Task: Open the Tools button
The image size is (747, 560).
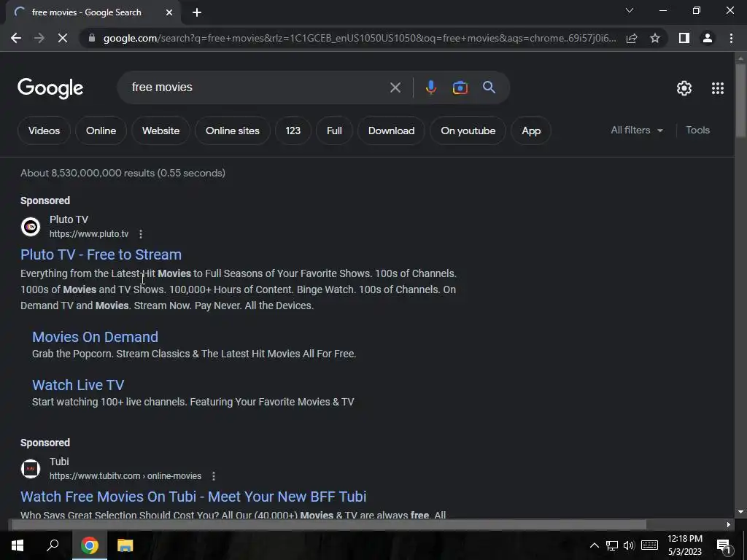Action: click(697, 130)
